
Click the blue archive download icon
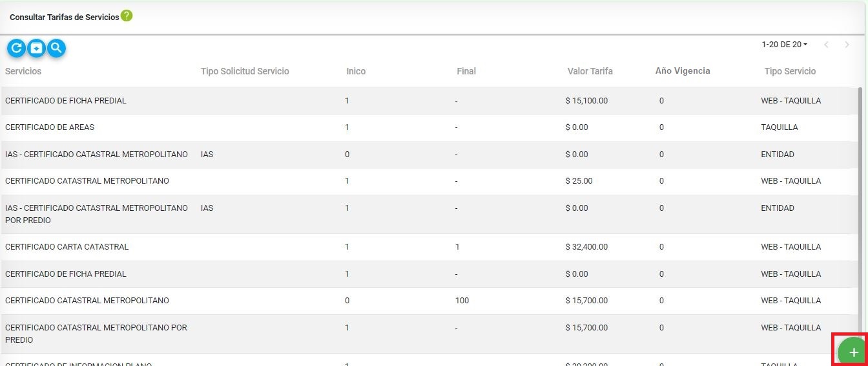pos(37,48)
